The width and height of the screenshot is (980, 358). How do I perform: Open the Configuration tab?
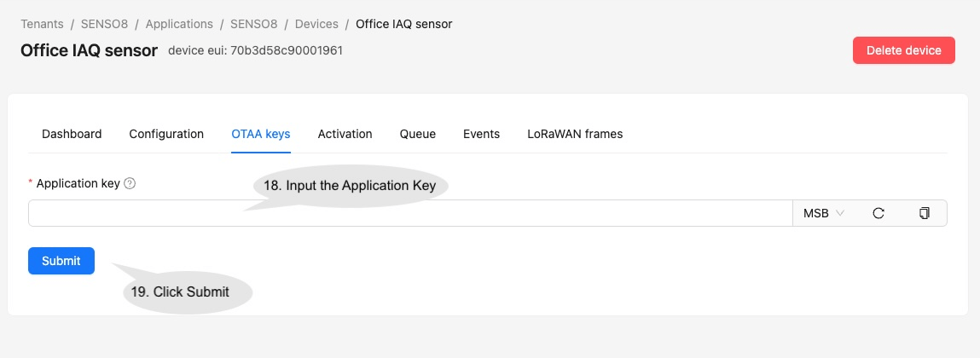tap(166, 134)
